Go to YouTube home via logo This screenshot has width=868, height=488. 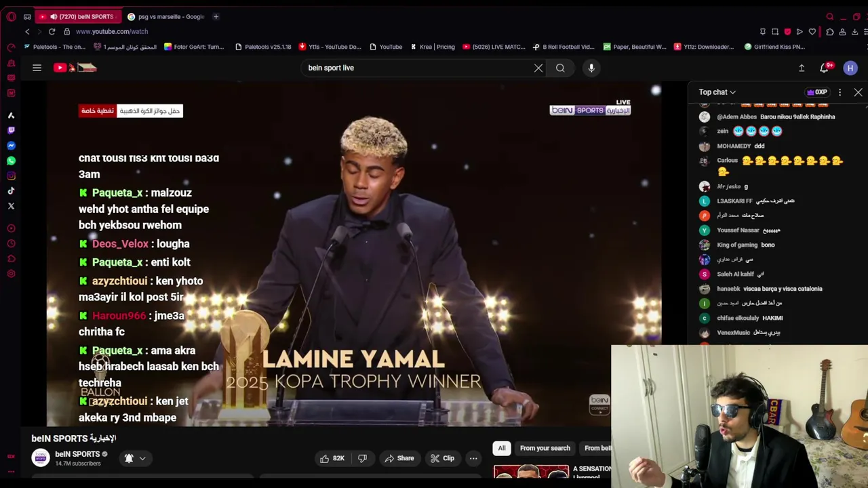click(75, 68)
